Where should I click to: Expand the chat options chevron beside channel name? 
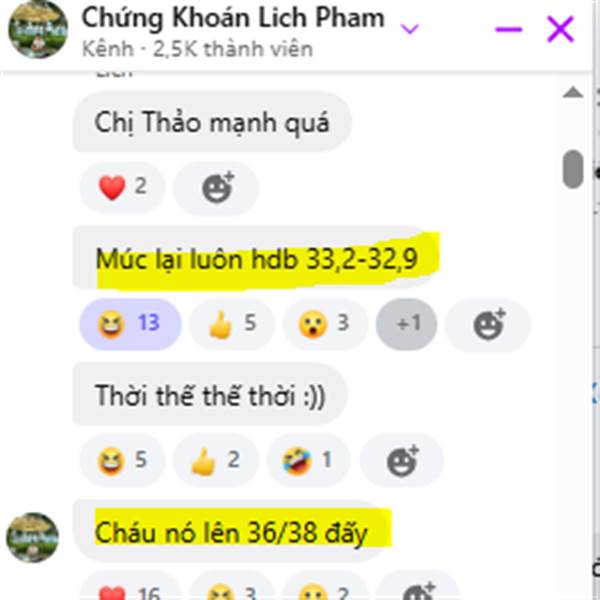(409, 29)
